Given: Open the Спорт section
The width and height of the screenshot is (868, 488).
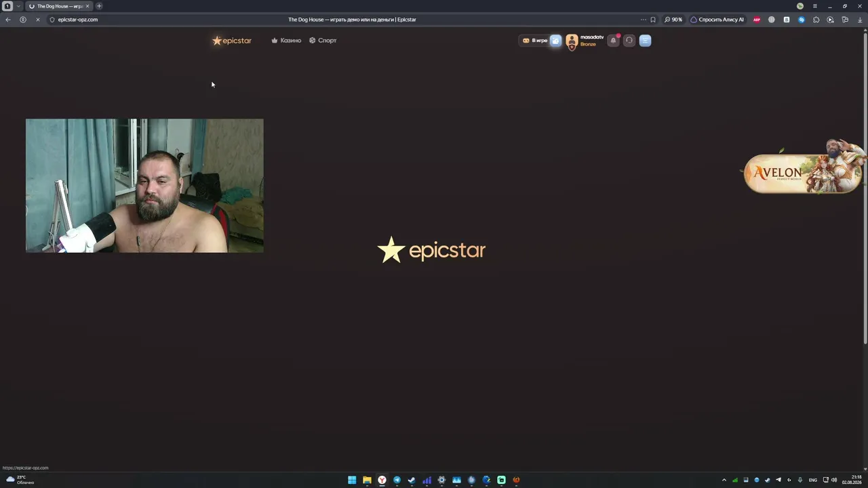Looking at the screenshot, I should pos(323,41).
